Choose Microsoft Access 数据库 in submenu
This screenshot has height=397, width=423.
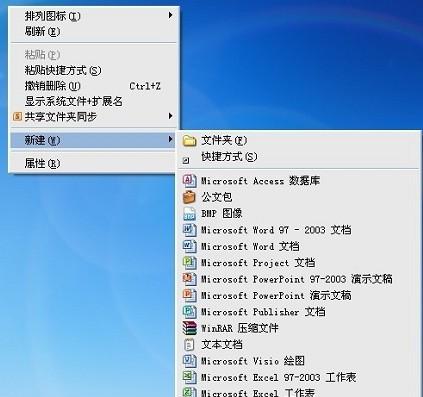pos(299,181)
